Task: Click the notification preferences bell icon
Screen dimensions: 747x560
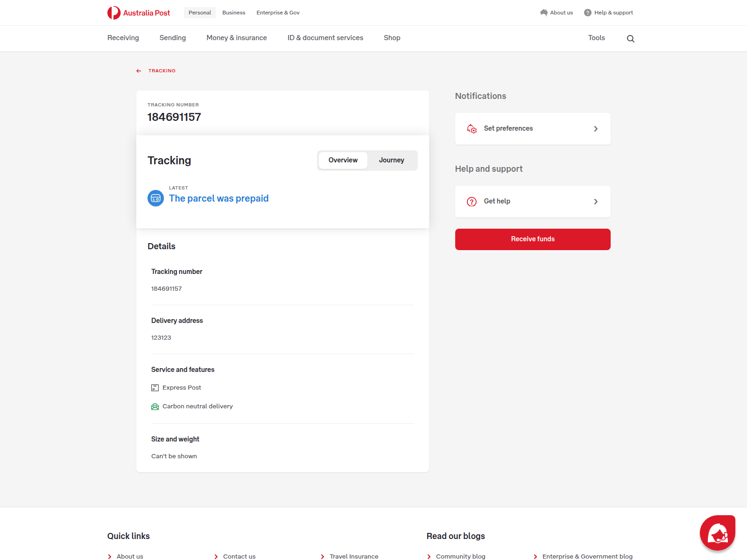Action: [x=472, y=129]
